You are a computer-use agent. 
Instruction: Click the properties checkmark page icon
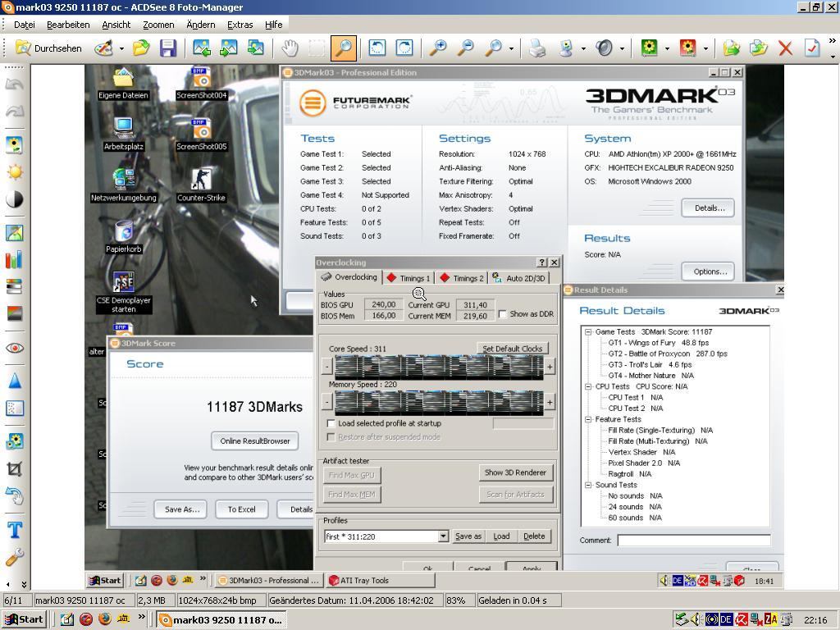pos(812,48)
